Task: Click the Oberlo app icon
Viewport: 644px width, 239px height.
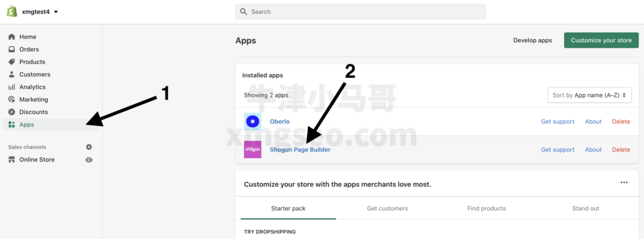Action: [x=253, y=121]
